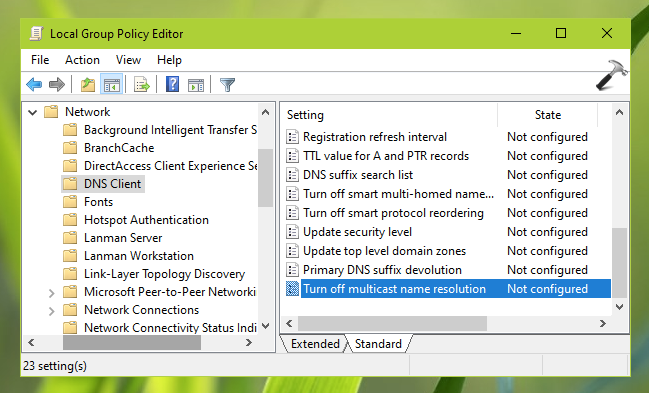The width and height of the screenshot is (649, 393).
Task: Click the DNS Client folder icon
Action: pos(70,184)
